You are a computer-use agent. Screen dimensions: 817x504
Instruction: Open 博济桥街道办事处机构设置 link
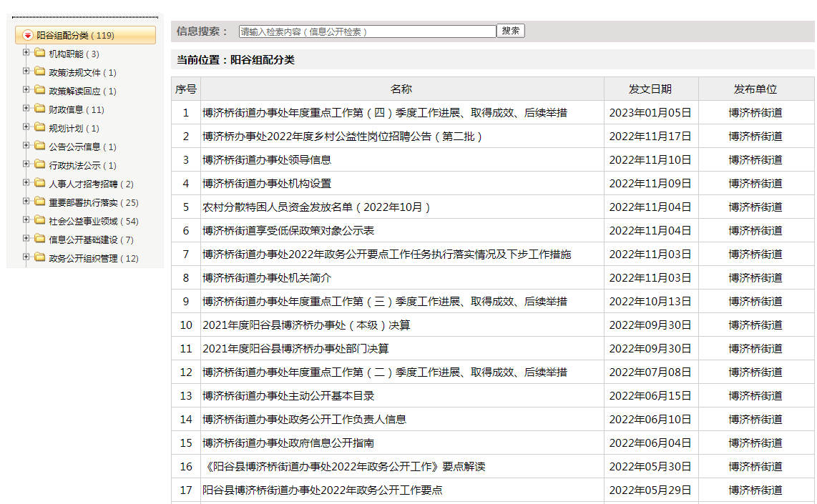[x=267, y=184]
